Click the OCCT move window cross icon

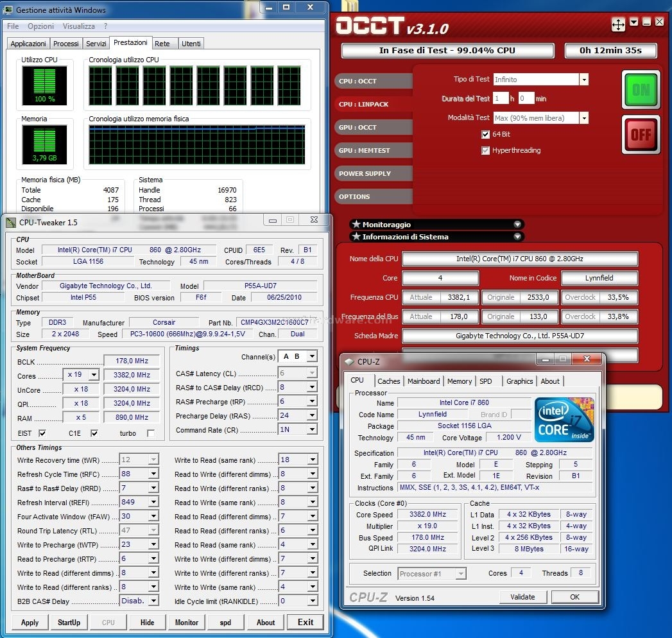point(618,24)
